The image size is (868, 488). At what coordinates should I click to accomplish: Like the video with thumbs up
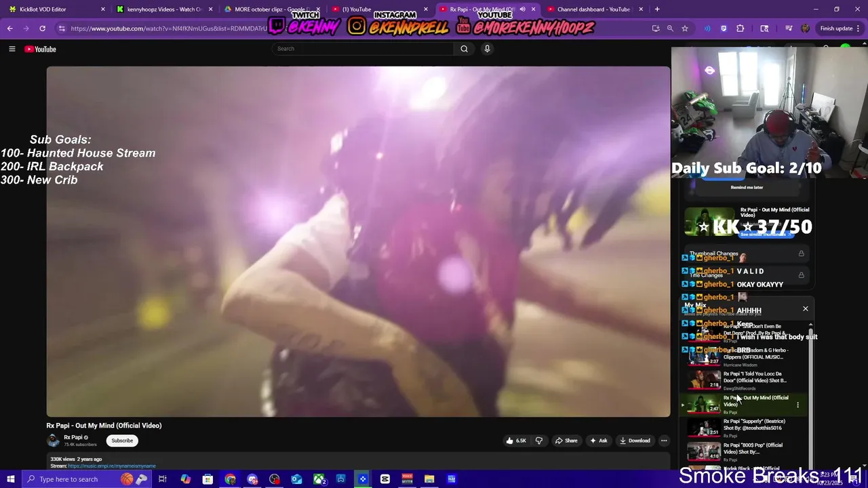point(515,441)
